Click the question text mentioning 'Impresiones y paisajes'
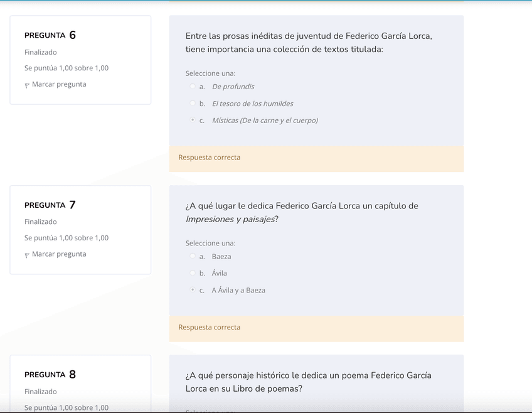 (x=302, y=212)
